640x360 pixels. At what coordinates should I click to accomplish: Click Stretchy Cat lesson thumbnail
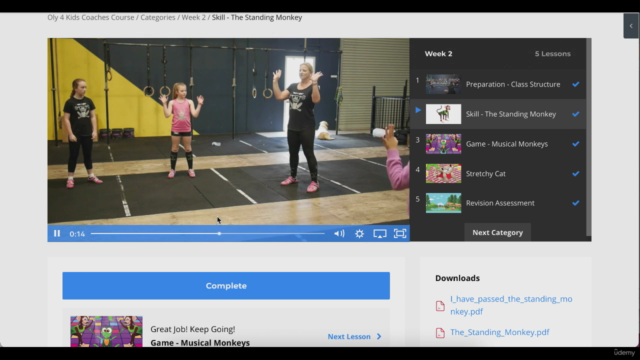pyautogui.click(x=443, y=173)
